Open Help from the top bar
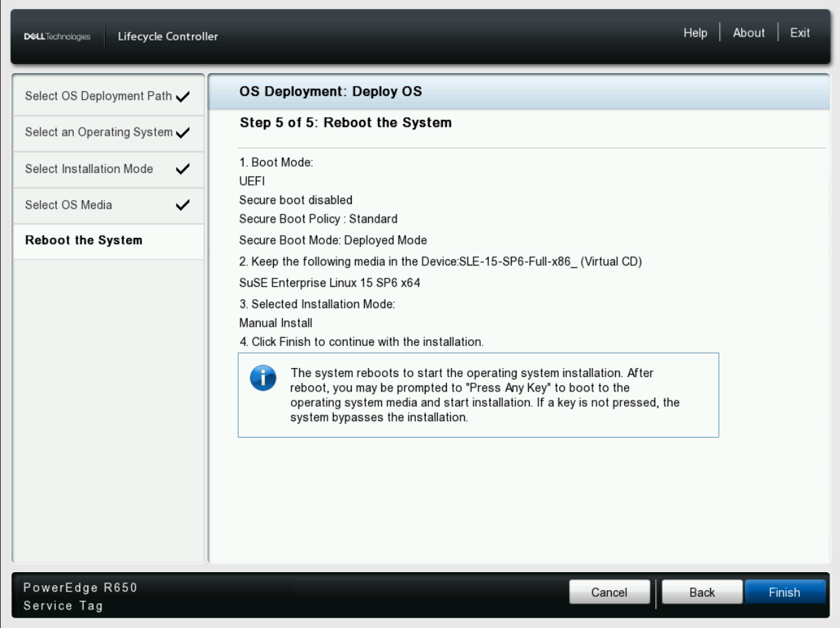 (x=694, y=32)
